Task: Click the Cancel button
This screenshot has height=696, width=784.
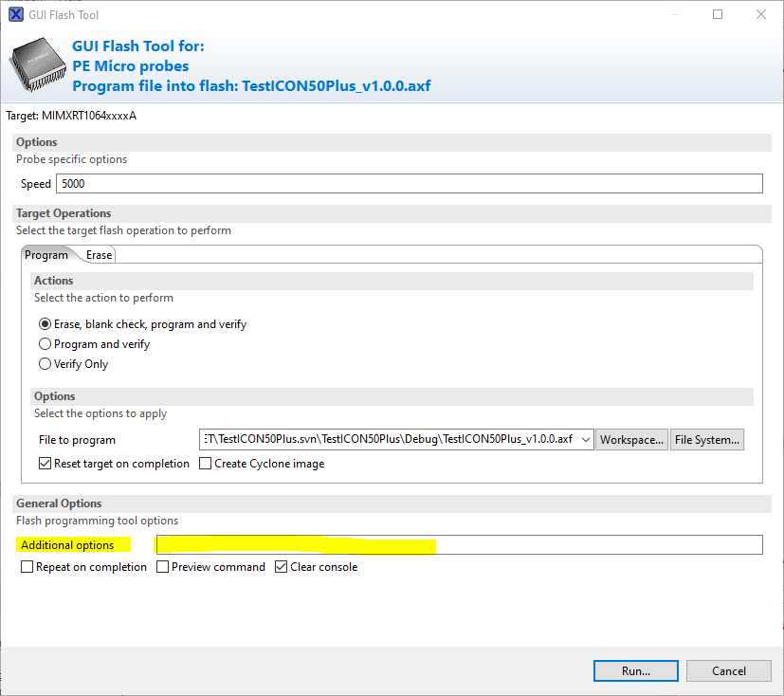Action: [x=728, y=670]
